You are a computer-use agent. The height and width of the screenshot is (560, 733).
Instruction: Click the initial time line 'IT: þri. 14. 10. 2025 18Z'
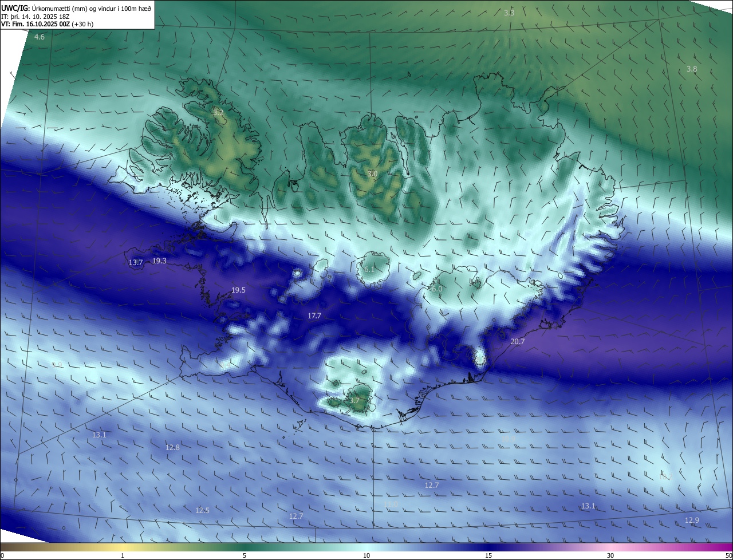click(x=36, y=17)
